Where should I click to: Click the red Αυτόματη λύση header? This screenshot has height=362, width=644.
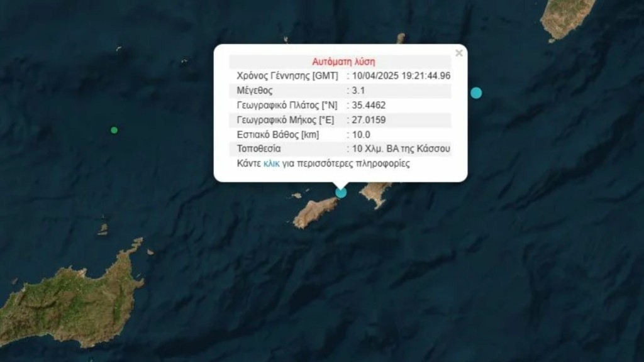click(x=343, y=62)
